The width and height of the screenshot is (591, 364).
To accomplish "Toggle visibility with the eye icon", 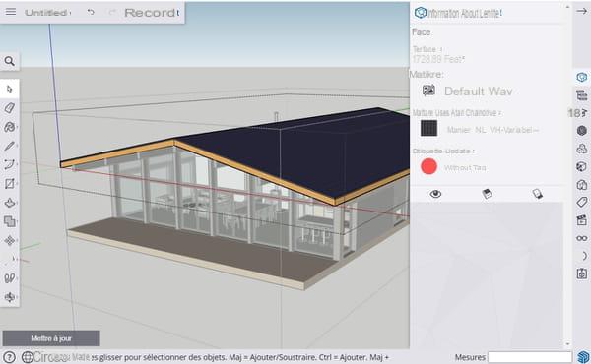I will tap(435, 194).
